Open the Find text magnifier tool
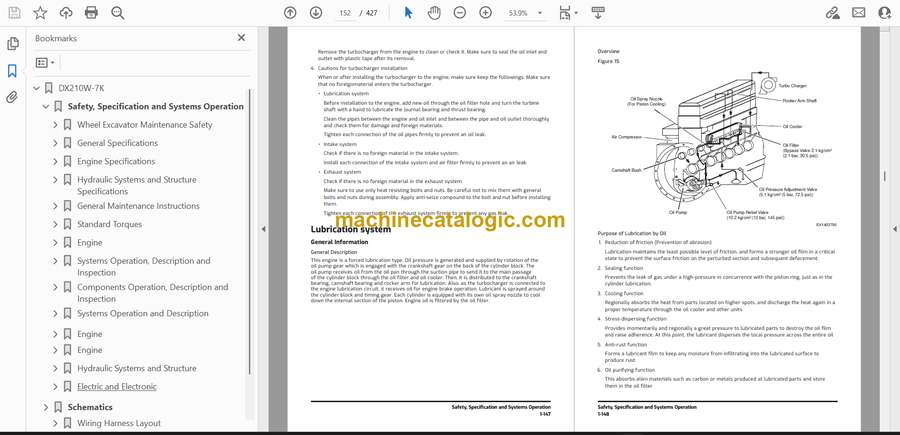The width and height of the screenshot is (900, 435). (x=118, y=13)
